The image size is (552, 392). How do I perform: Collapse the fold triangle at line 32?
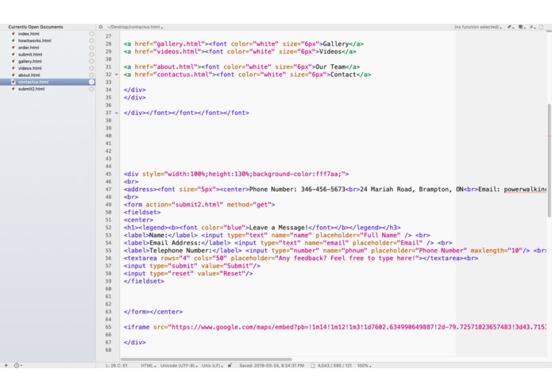coord(117,75)
